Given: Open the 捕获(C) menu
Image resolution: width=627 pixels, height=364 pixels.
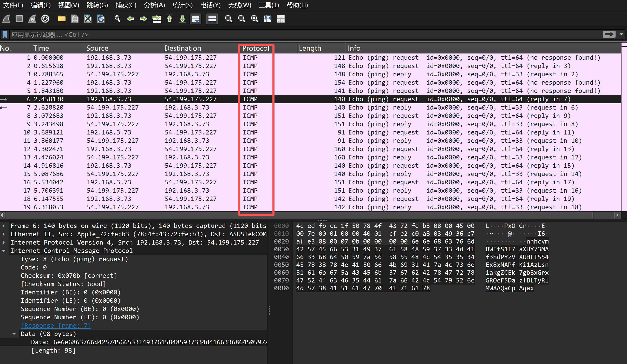Looking at the screenshot, I should pos(126,5).
